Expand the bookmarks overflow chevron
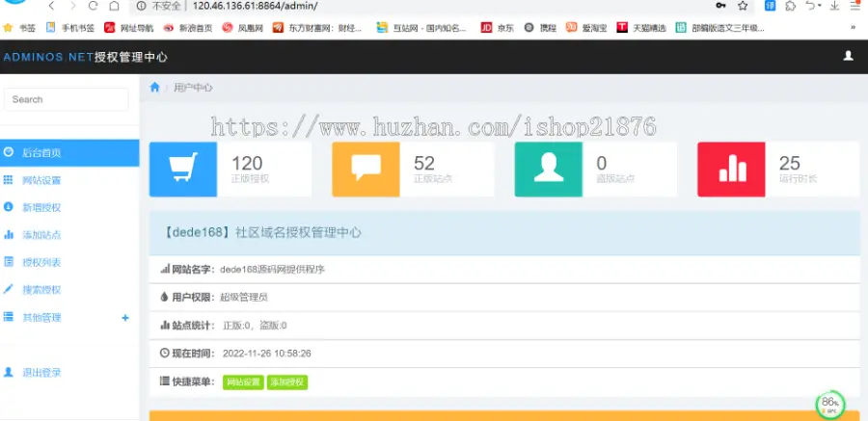 tap(854, 28)
